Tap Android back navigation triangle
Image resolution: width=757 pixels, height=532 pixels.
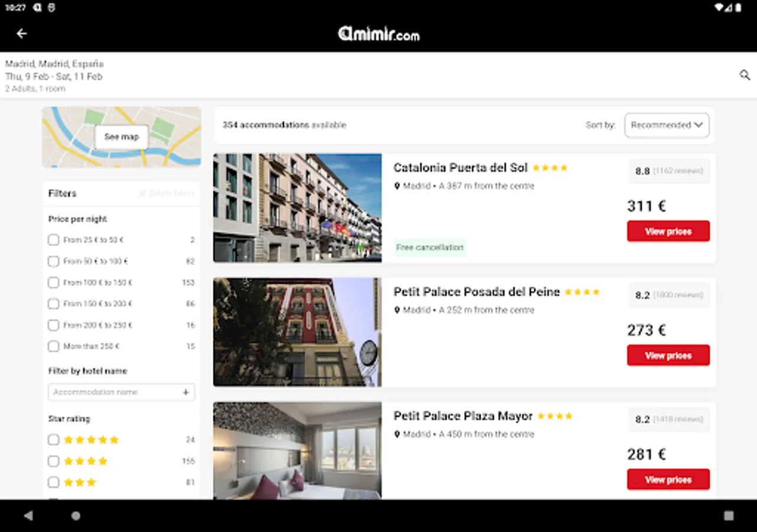(x=28, y=515)
